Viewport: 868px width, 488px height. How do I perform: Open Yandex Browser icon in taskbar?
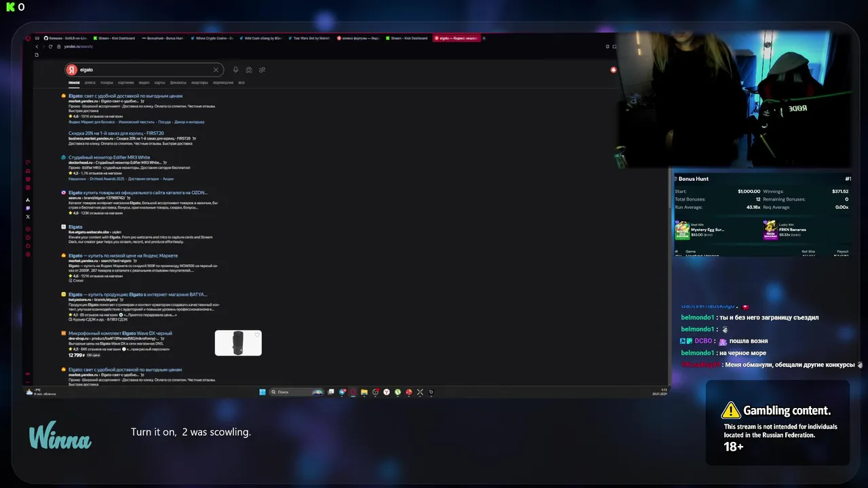tap(387, 392)
